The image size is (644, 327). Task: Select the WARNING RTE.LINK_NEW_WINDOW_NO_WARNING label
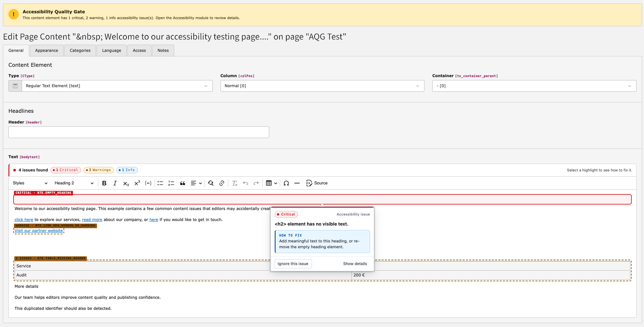pyautogui.click(x=55, y=226)
